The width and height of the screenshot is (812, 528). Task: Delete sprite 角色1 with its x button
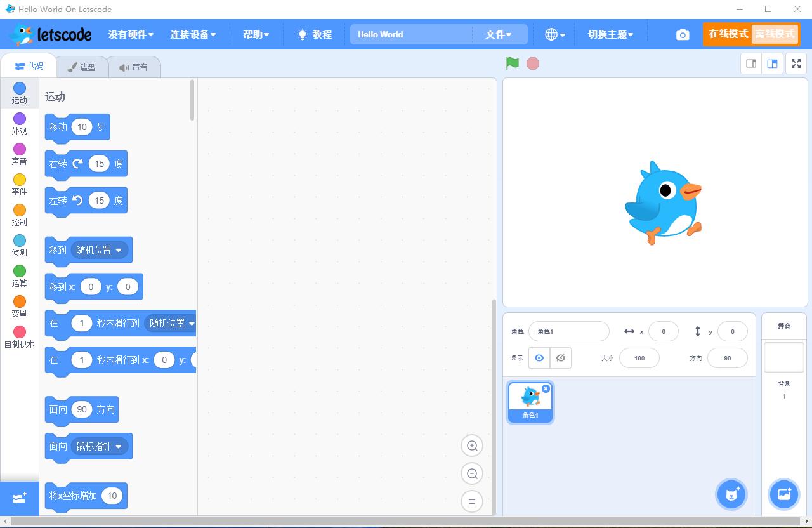point(546,388)
